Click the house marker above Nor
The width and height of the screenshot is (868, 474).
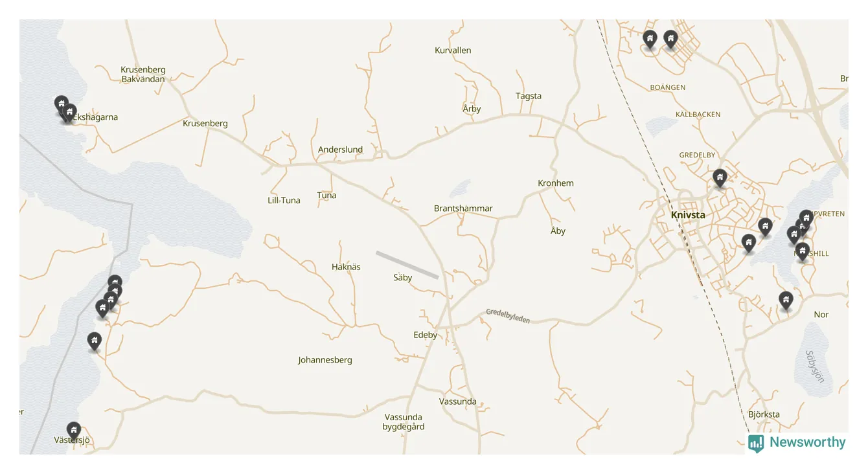tap(786, 300)
